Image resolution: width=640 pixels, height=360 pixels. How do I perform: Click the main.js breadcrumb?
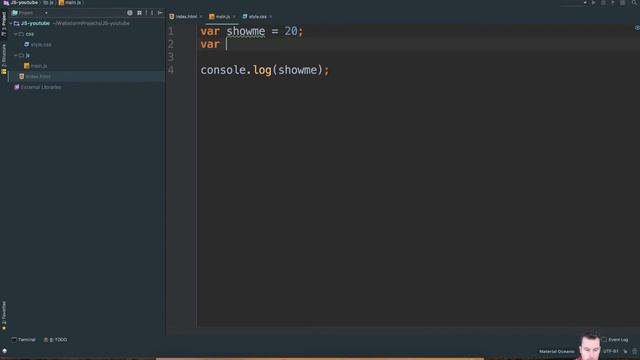click(x=70, y=2)
